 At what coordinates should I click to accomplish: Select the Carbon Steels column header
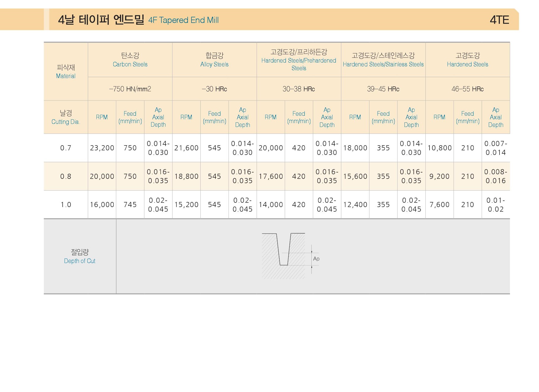click(x=130, y=60)
